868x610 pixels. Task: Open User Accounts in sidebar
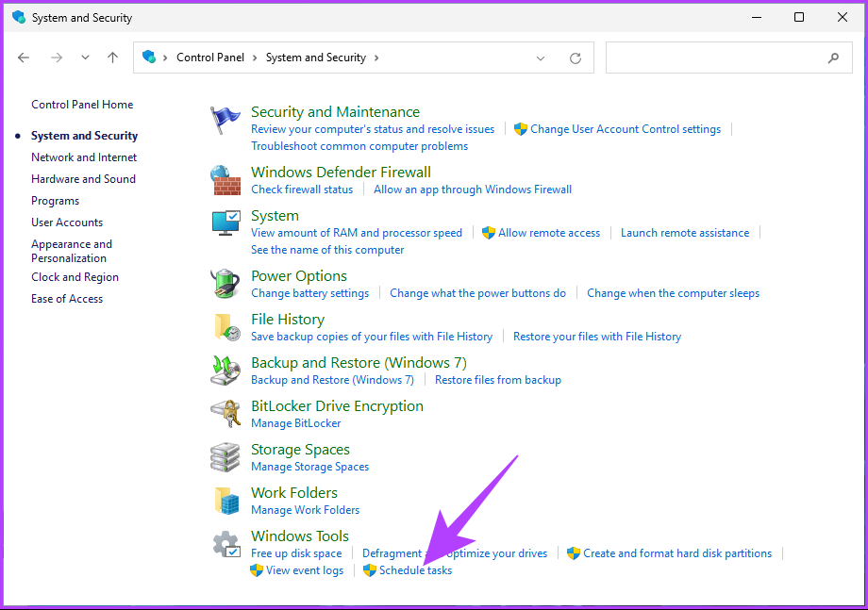67,223
